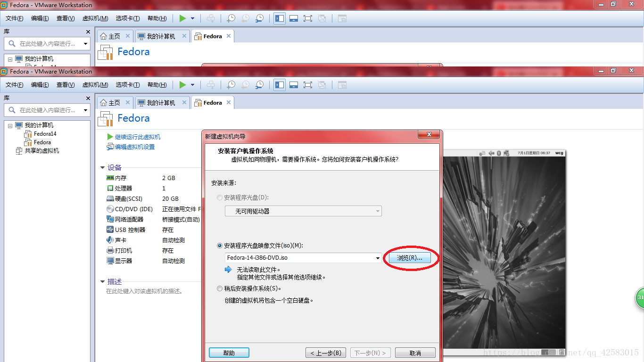The height and width of the screenshot is (362, 644).
Task: Click 继续运行此虚拟机 link
Action: click(x=138, y=137)
